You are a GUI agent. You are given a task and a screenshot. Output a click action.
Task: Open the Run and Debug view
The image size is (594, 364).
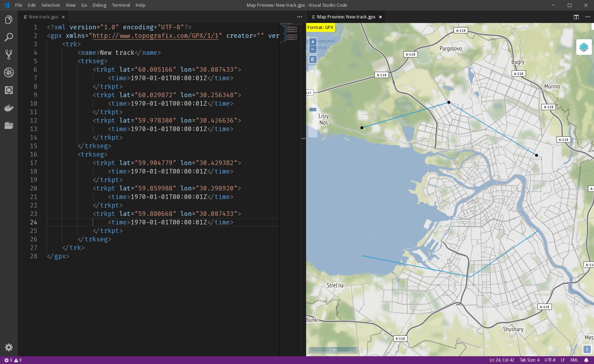(x=8, y=72)
